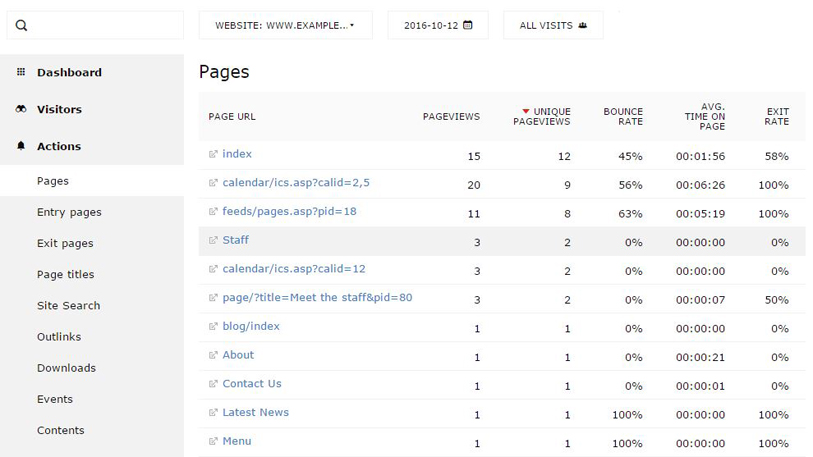Open Exit pages report
Viewport: 813px width, 457px height.
click(x=65, y=243)
